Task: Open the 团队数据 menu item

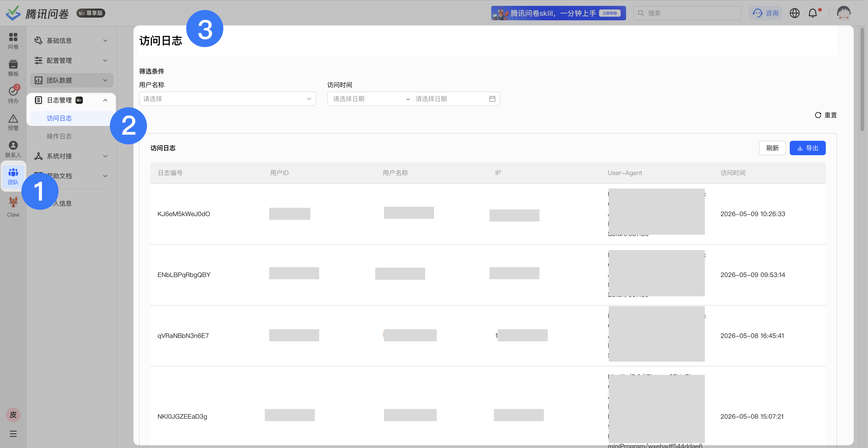Action: (x=71, y=80)
